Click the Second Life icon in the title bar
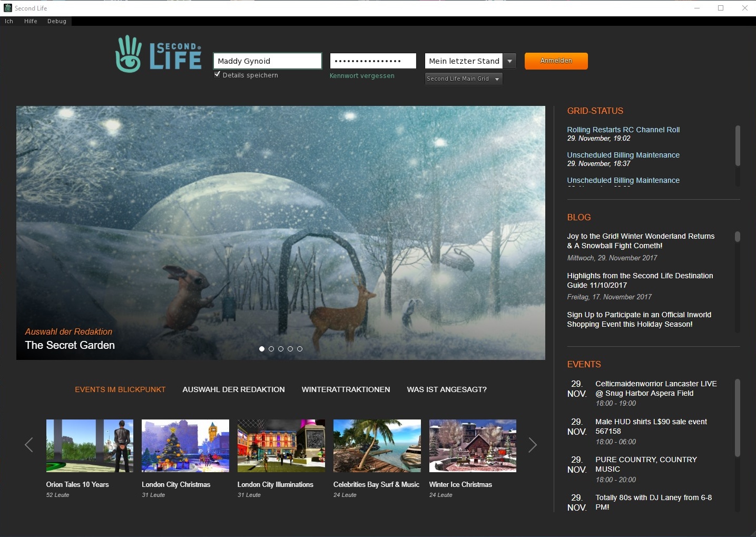This screenshot has width=756, height=537. (7, 8)
